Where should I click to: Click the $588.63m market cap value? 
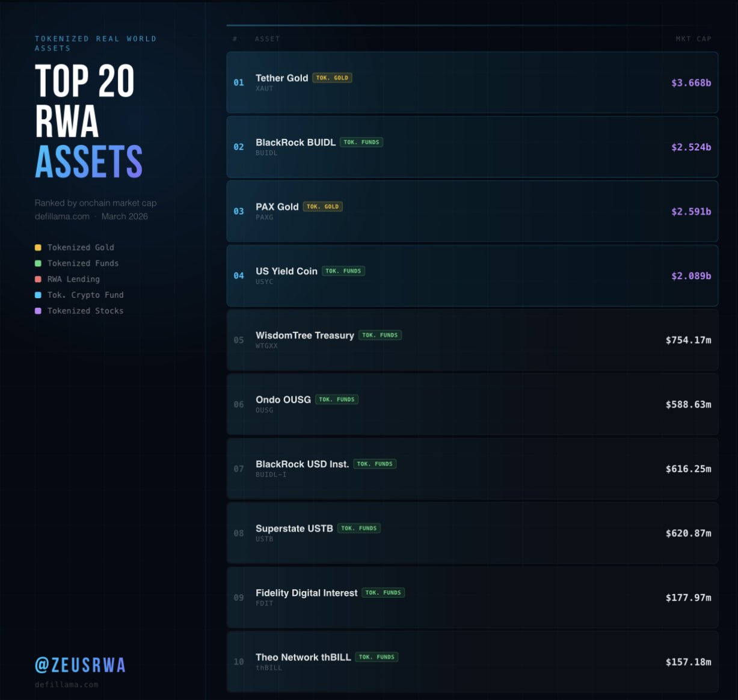[688, 405]
